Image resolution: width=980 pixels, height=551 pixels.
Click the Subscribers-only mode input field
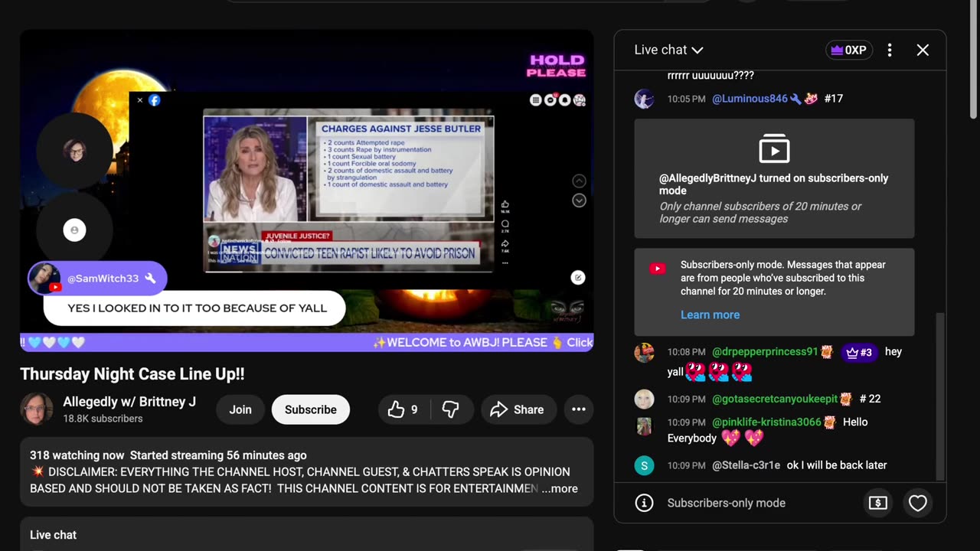coord(726,503)
